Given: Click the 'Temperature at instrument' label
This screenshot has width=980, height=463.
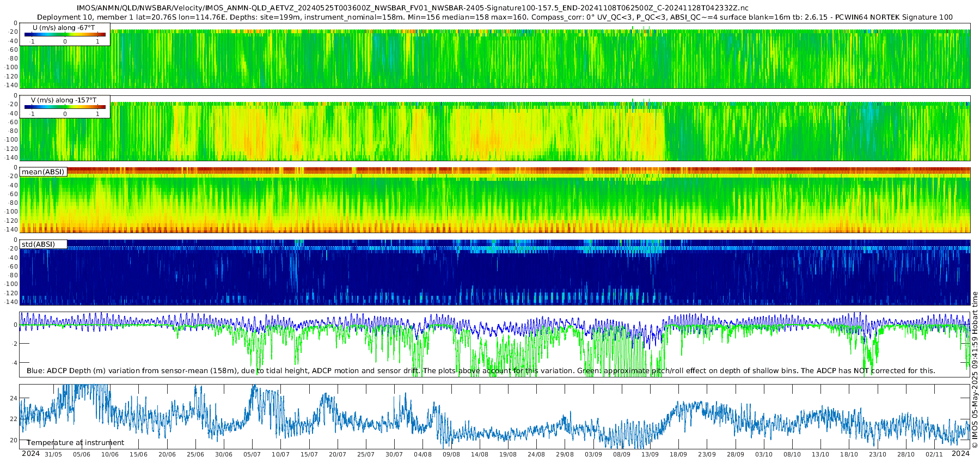Looking at the screenshot, I should (x=75, y=443).
